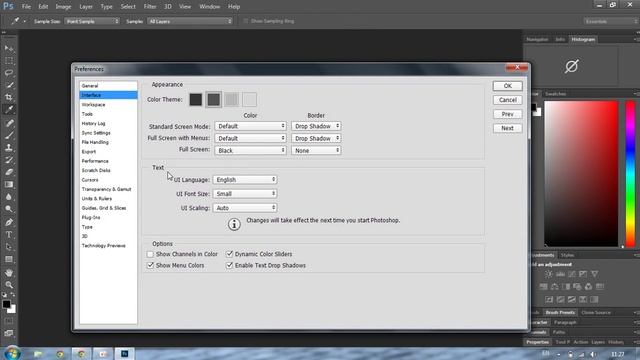Select the Healing Brush tool

click(9, 123)
